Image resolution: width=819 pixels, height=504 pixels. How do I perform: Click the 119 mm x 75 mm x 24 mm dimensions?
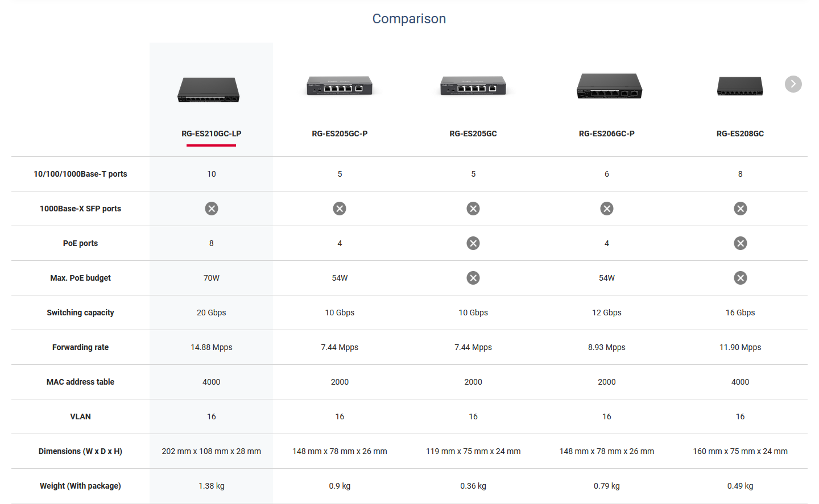coord(473,451)
